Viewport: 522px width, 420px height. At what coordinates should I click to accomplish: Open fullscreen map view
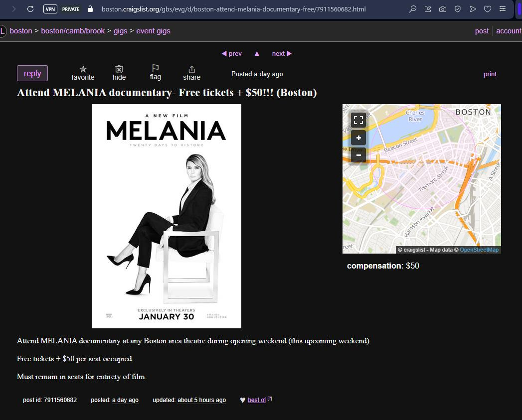(x=358, y=120)
